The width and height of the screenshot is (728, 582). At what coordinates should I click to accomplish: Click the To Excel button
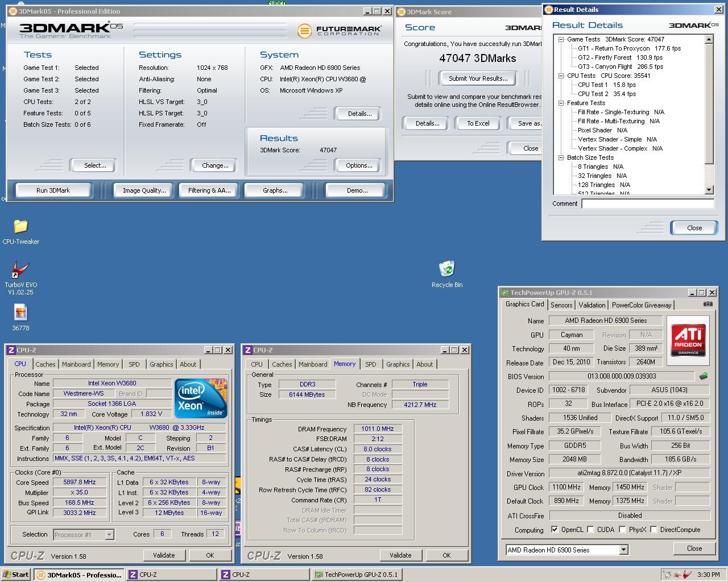coord(478,123)
